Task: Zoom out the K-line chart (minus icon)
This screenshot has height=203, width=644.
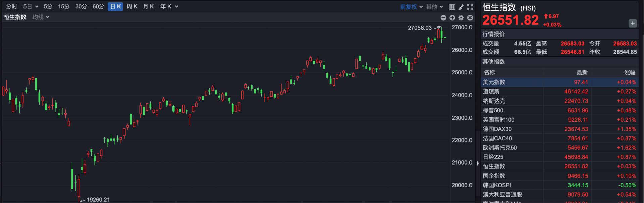Action: (x=443, y=18)
